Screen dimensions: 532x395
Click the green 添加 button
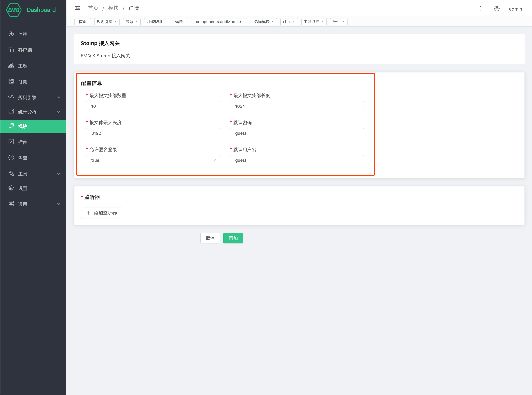pos(233,238)
